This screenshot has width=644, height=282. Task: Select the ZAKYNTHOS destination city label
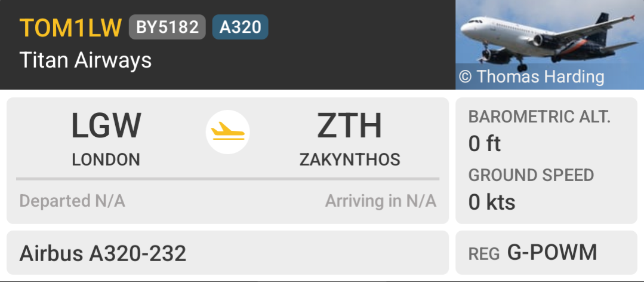click(350, 160)
